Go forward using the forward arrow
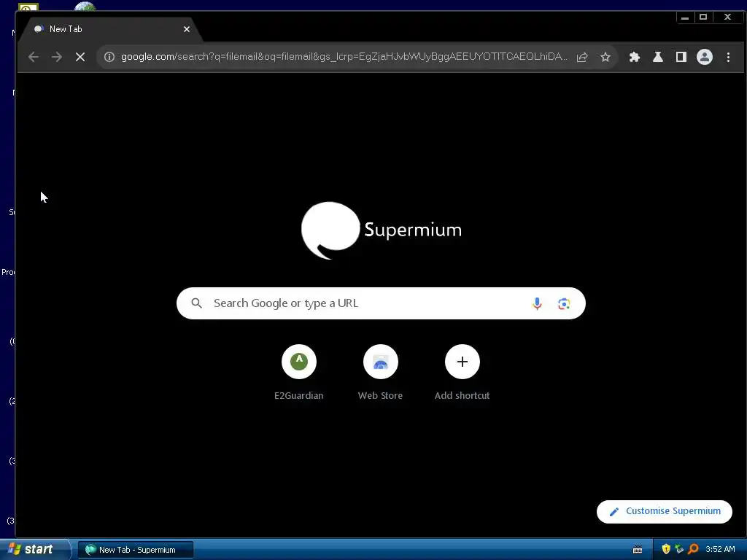The width and height of the screenshot is (747, 560). (x=57, y=57)
